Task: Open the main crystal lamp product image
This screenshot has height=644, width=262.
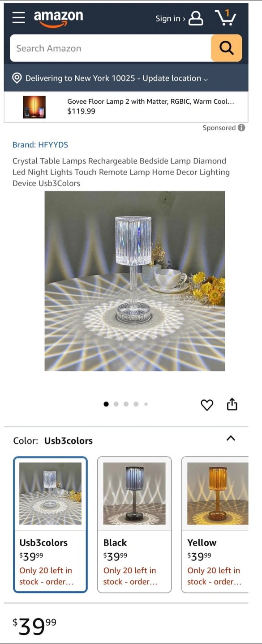Action: coord(135,281)
